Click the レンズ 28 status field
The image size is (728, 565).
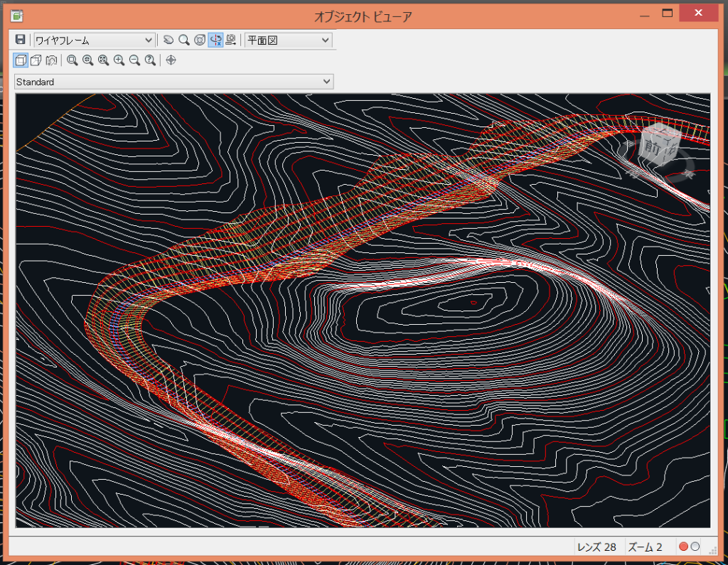596,547
